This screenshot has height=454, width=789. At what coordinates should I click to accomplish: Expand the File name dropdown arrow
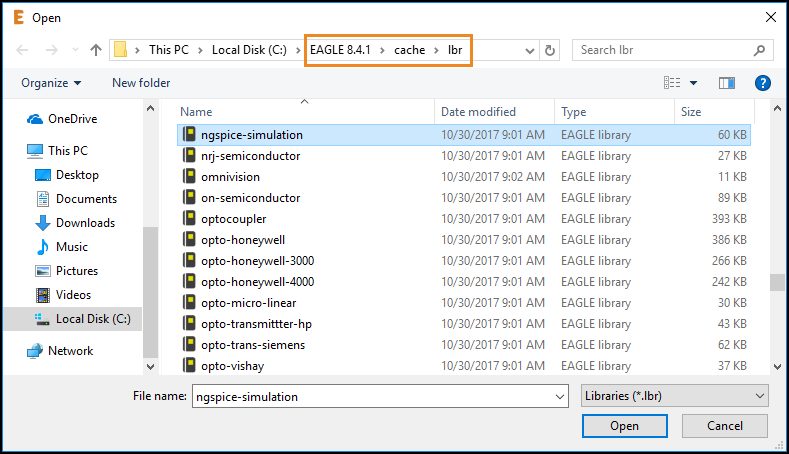tap(560, 397)
